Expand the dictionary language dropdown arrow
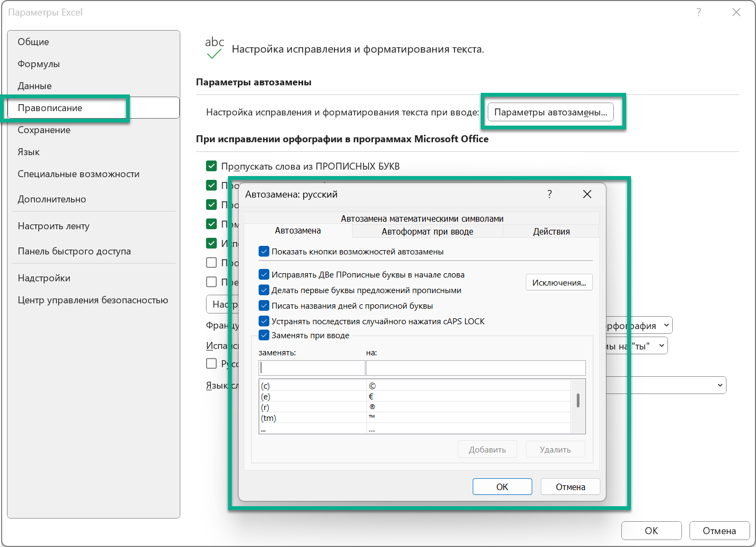Viewport: 756px width, 547px height. click(x=720, y=385)
